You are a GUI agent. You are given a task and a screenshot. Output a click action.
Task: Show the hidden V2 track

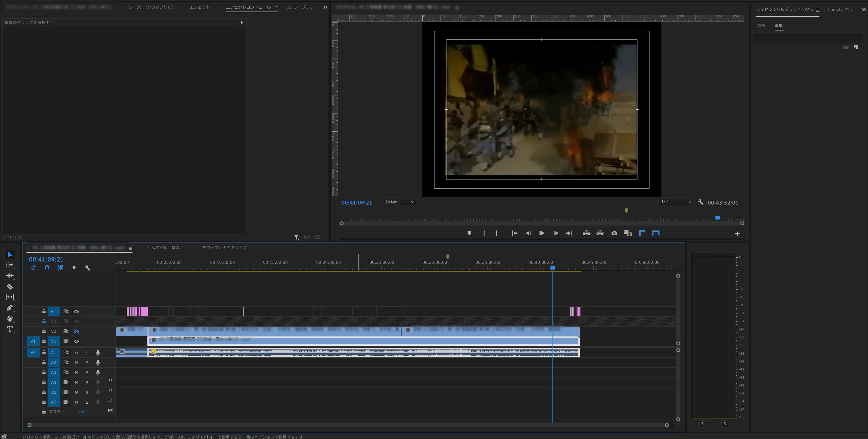coord(76,332)
